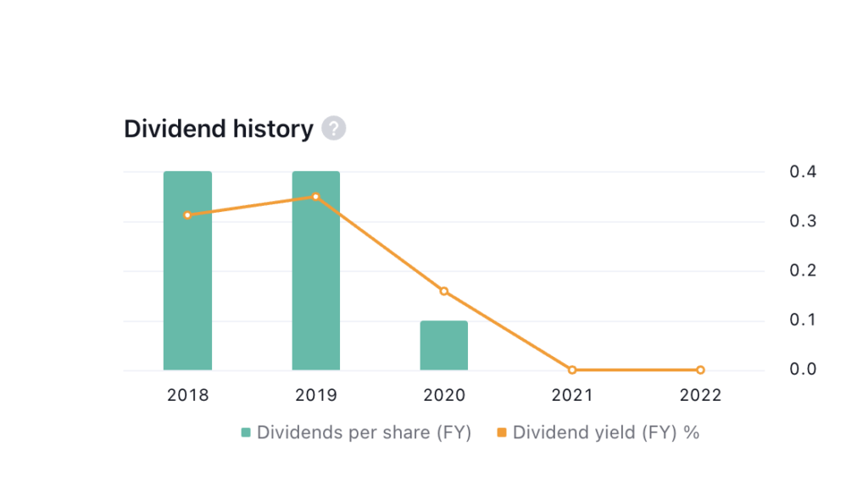Image resolution: width=868 pixels, height=501 pixels.
Task: Click the orange Dividend yield swatch
Action: click(x=502, y=432)
